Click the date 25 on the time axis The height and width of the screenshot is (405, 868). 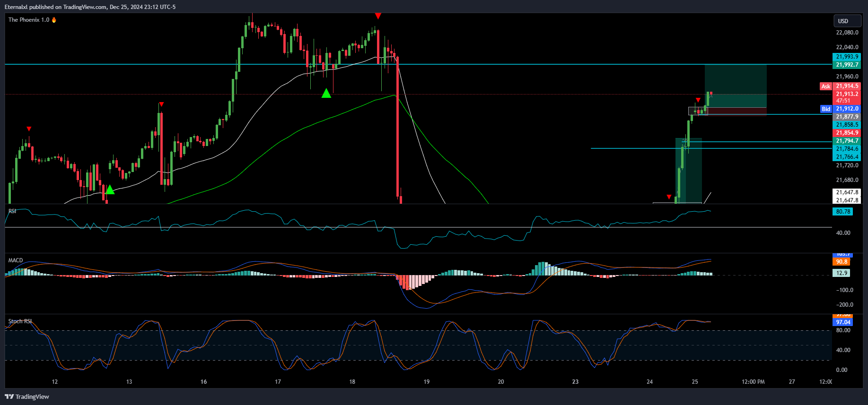pos(694,382)
